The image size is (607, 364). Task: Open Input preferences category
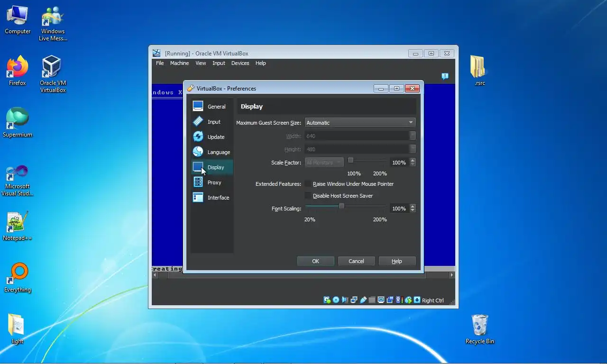tap(212, 122)
